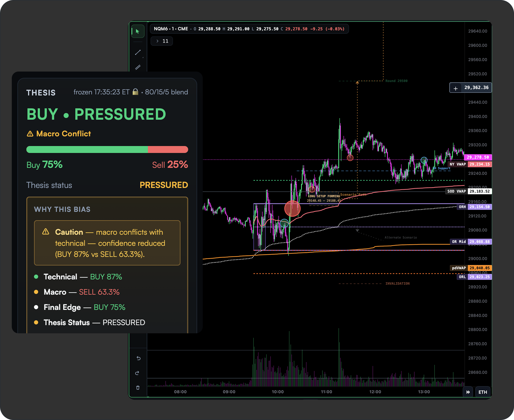Select the parallel channel drawing tool
Viewport: 514px width, 420px height.
(x=138, y=67)
